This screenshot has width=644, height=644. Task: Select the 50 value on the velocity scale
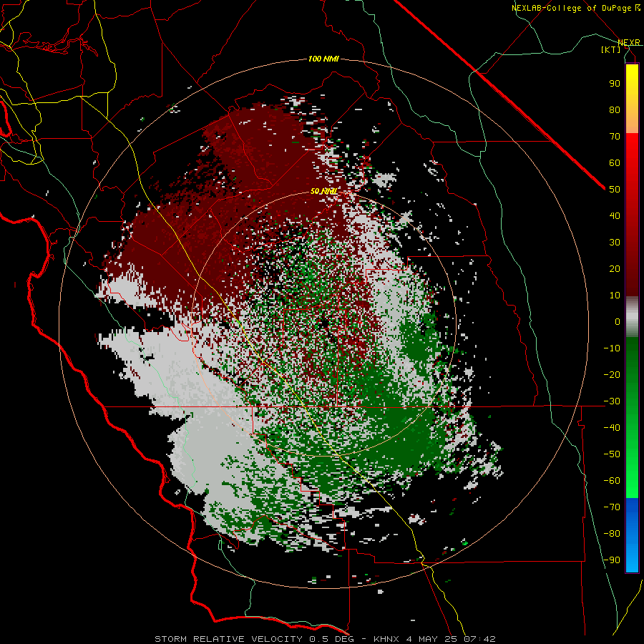615,190
